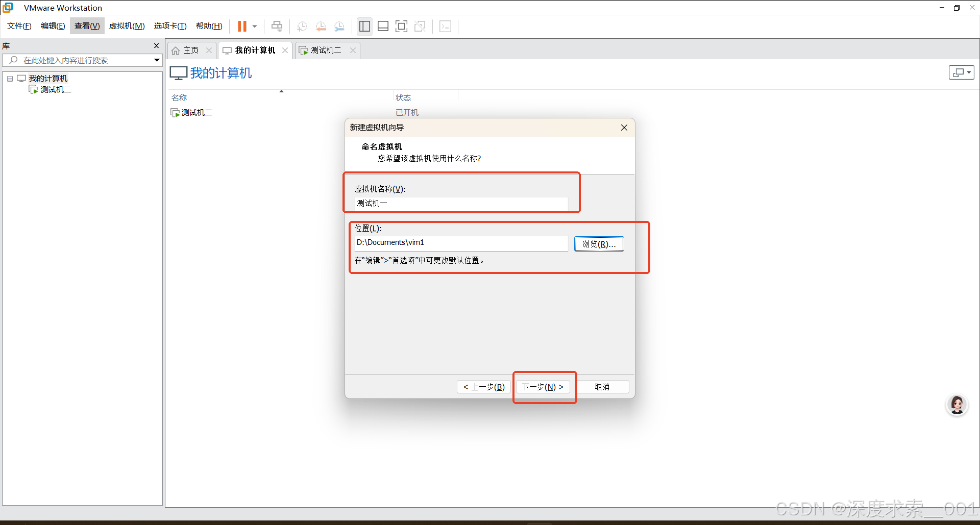
Task: Switch to the 测试机二 tab
Action: pyautogui.click(x=326, y=51)
